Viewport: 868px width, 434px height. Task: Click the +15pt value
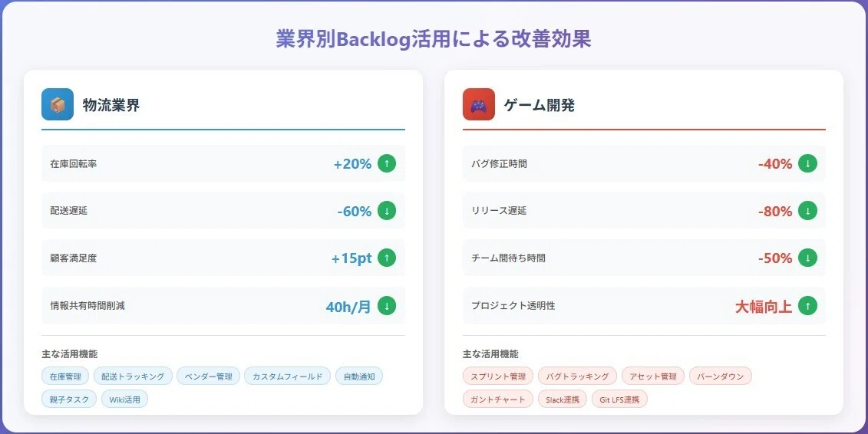351,258
